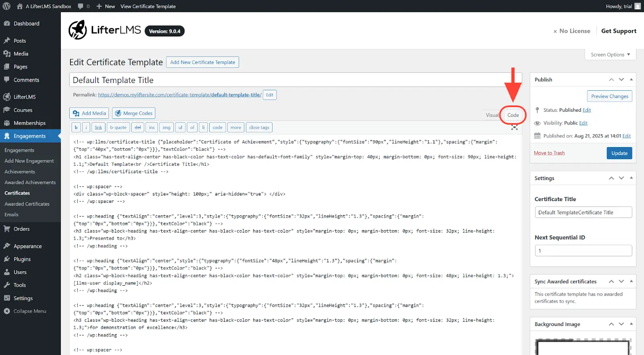644x355 pixels.
Task: Click the del quicktag button
Action: (x=138, y=127)
